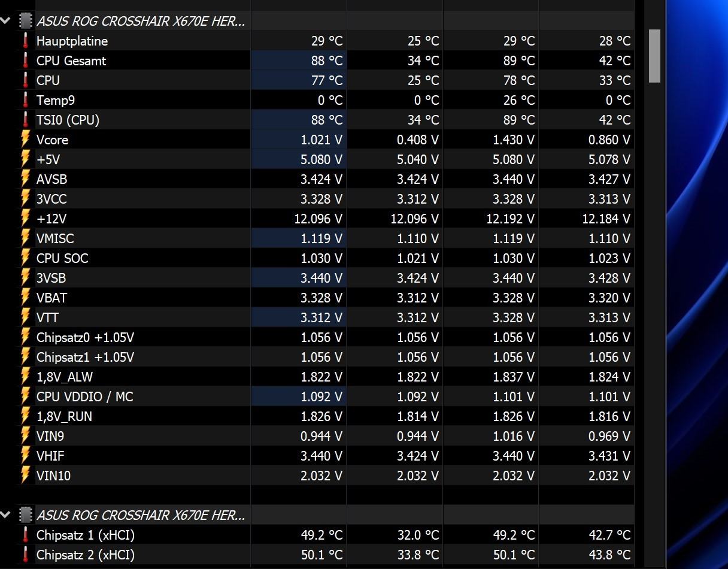Click Temp9 maximum value 26 °C

(x=519, y=100)
